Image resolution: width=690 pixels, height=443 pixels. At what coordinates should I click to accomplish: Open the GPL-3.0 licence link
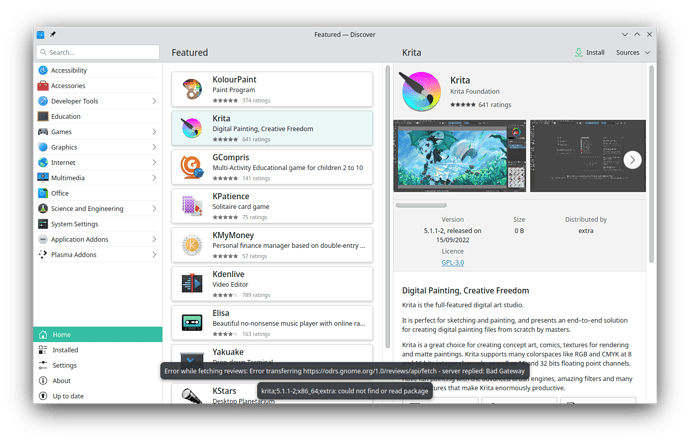[452, 263]
